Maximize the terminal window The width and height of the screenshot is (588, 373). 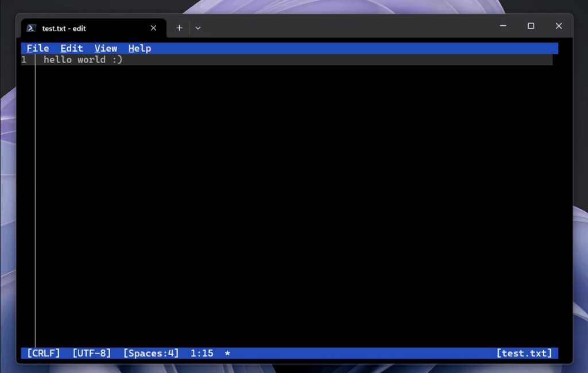coord(531,26)
